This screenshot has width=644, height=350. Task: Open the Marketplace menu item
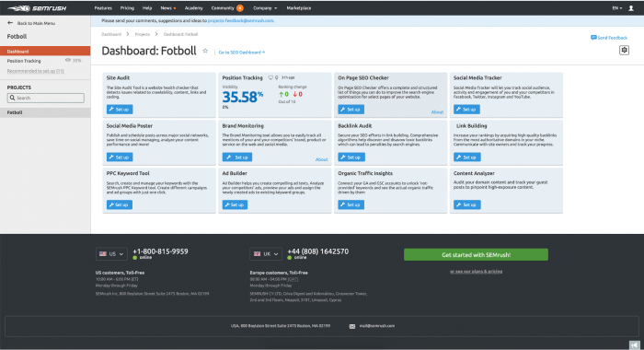click(x=299, y=8)
